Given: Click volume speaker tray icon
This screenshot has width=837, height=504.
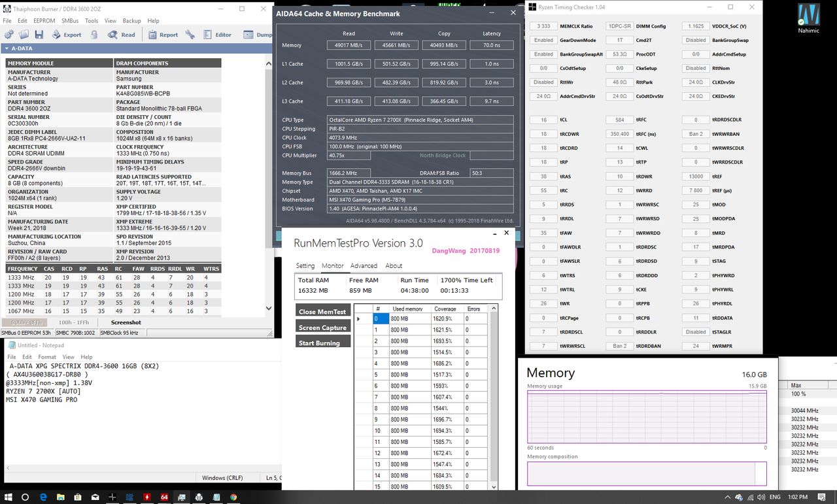Looking at the screenshot, I should pos(761,497).
